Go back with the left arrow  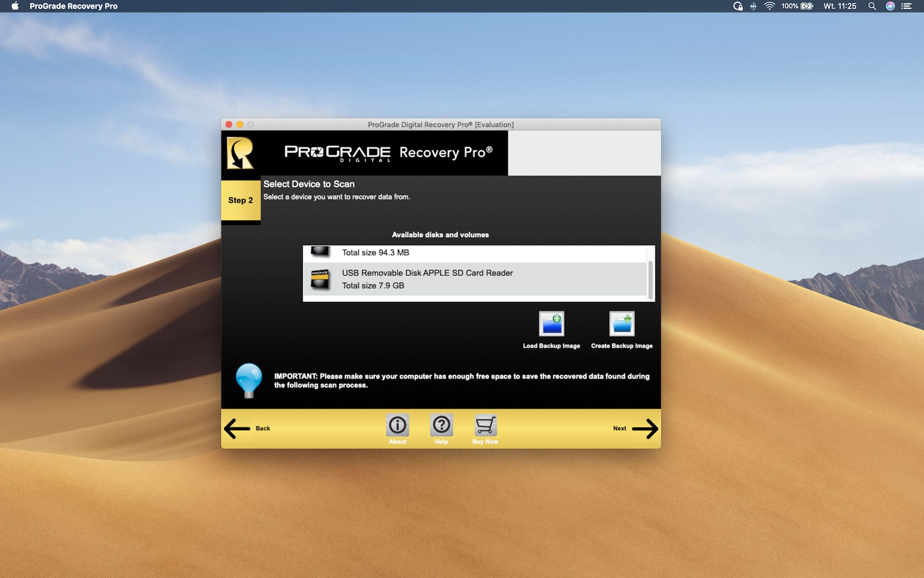237,428
